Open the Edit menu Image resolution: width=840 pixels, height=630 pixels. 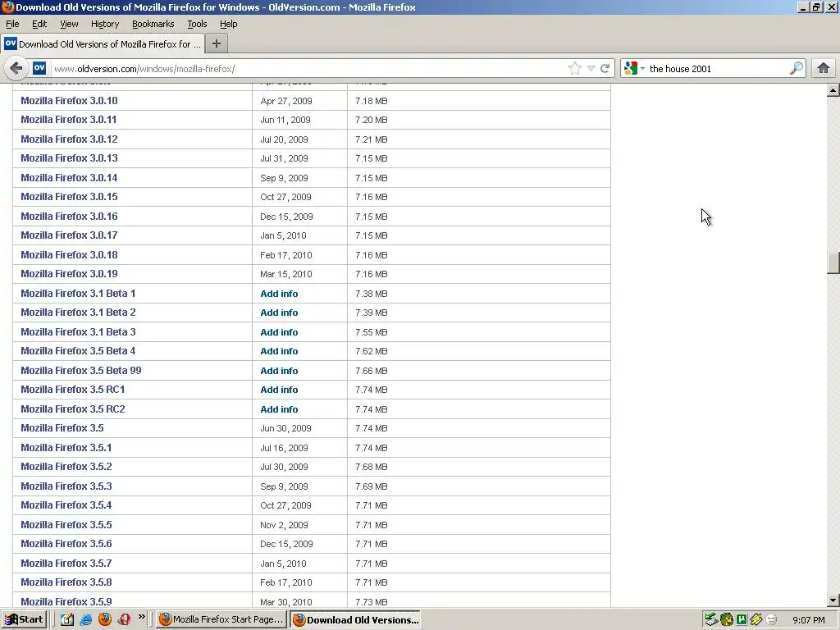(x=39, y=24)
